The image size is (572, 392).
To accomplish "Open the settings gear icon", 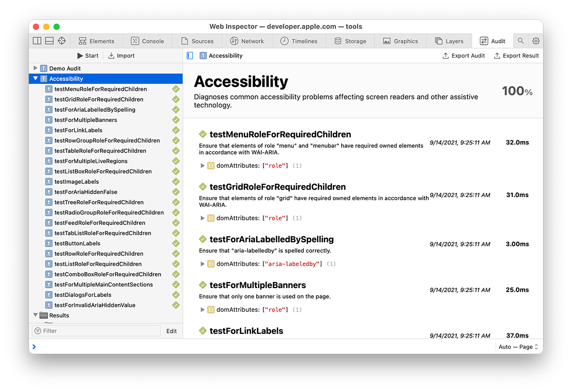I will point(536,41).
